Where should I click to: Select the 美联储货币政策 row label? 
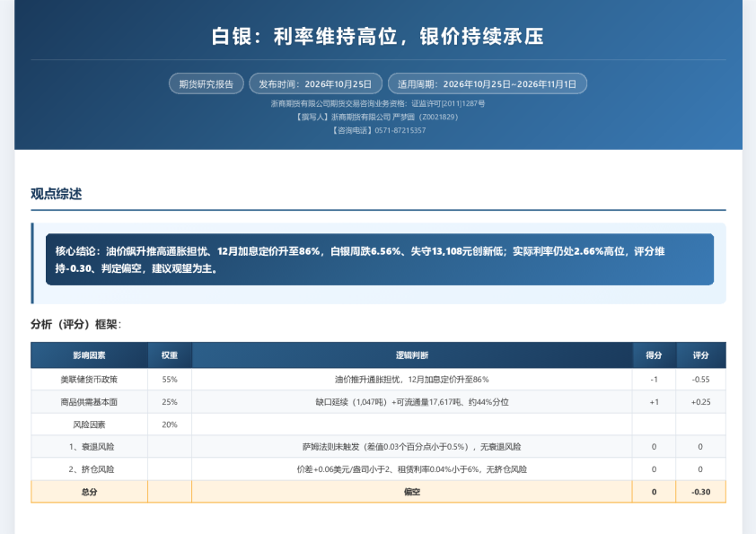(89, 380)
